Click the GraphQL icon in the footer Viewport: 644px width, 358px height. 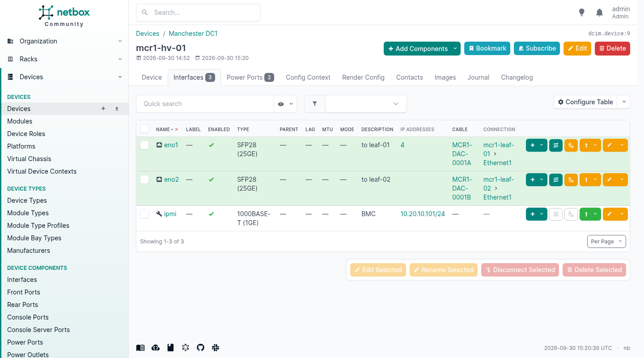(186, 348)
